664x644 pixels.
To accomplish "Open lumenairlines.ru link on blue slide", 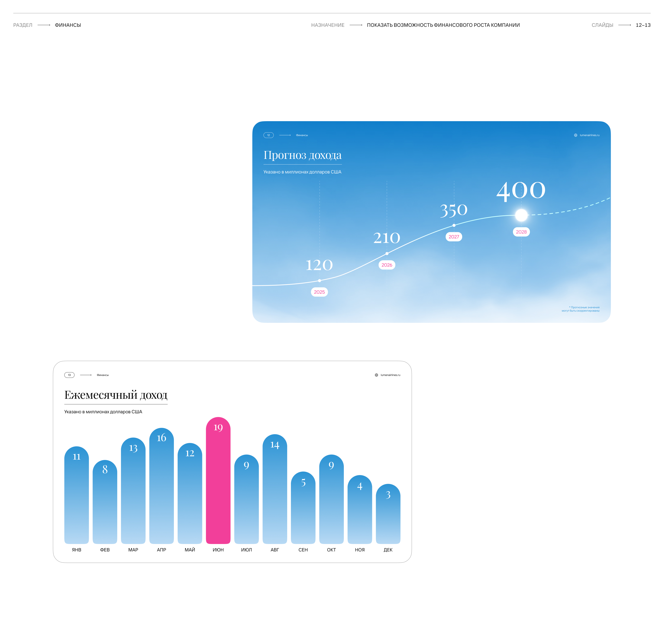I will tap(590, 135).
